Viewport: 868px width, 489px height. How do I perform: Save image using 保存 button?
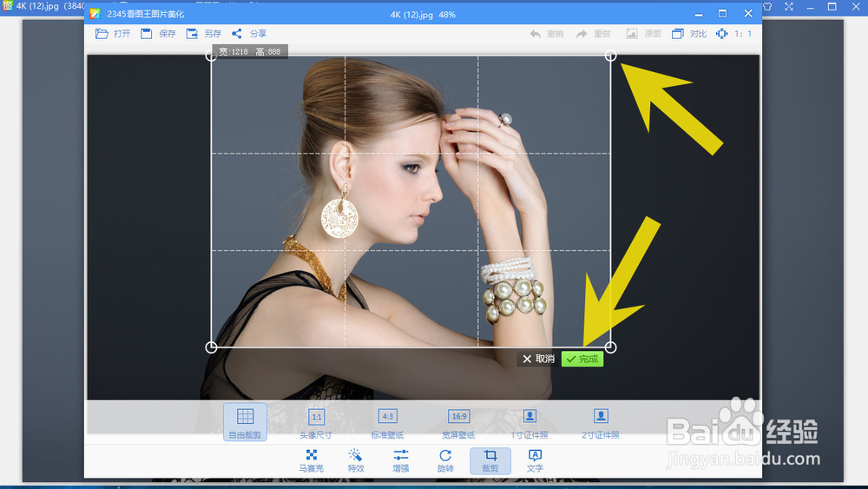click(158, 34)
